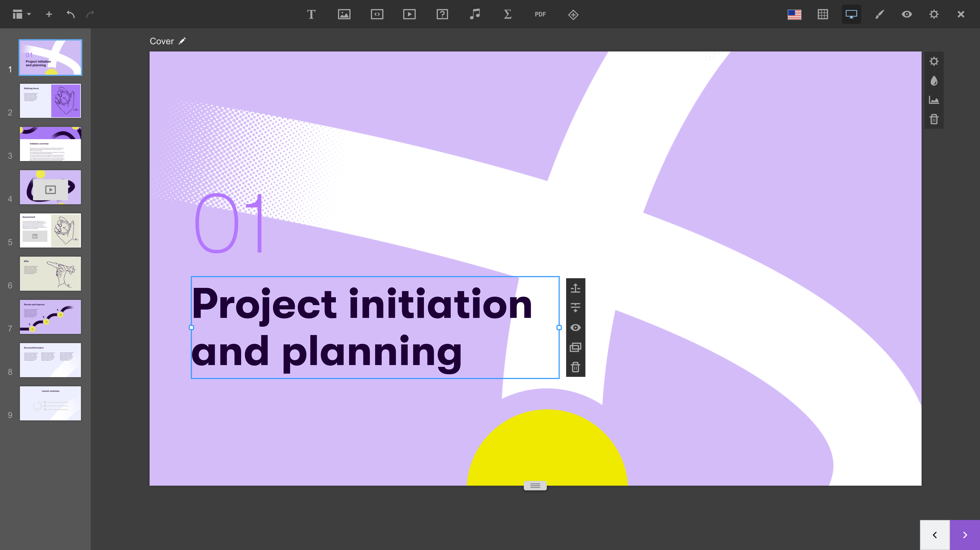980x550 pixels.
Task: Close the slide editor
Action: coord(961,14)
